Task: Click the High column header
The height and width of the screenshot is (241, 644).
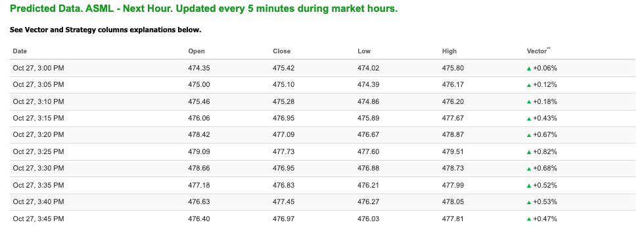Action: point(449,51)
